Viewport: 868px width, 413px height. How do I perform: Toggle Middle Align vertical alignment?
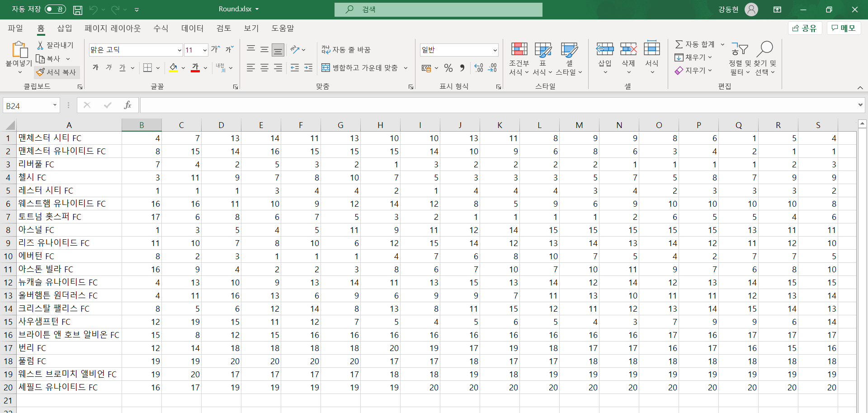click(264, 49)
